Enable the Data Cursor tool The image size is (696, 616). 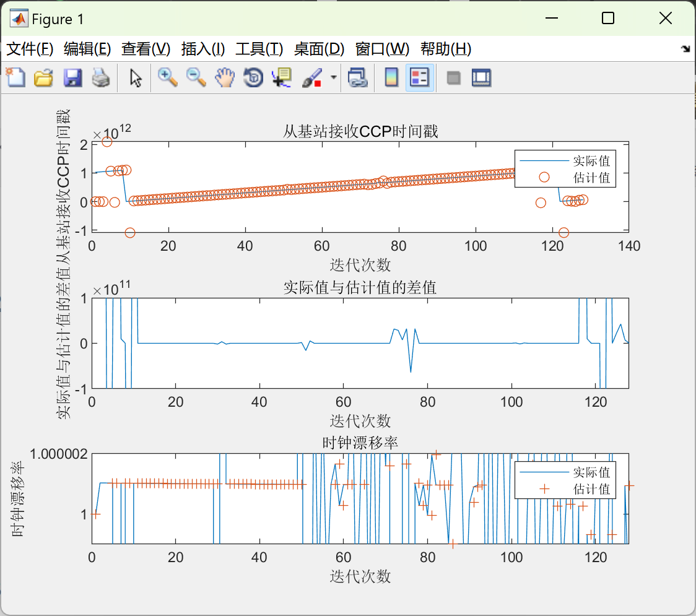click(282, 77)
